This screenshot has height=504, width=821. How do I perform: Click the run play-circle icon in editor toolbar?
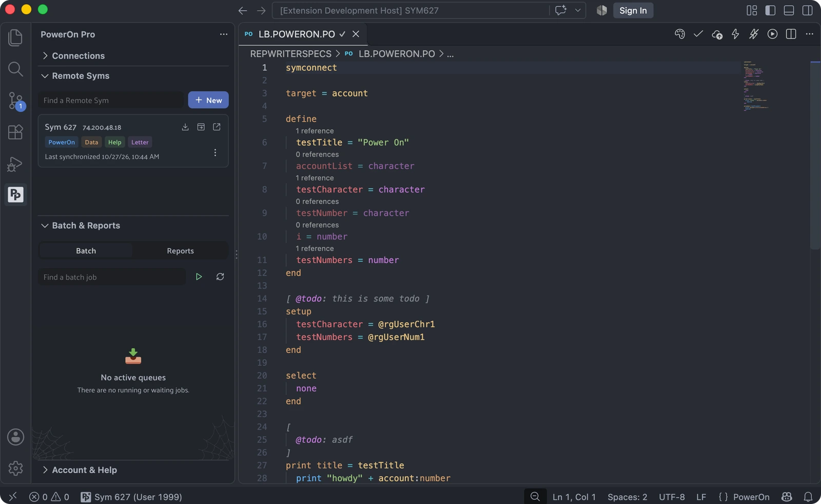pyautogui.click(x=772, y=34)
